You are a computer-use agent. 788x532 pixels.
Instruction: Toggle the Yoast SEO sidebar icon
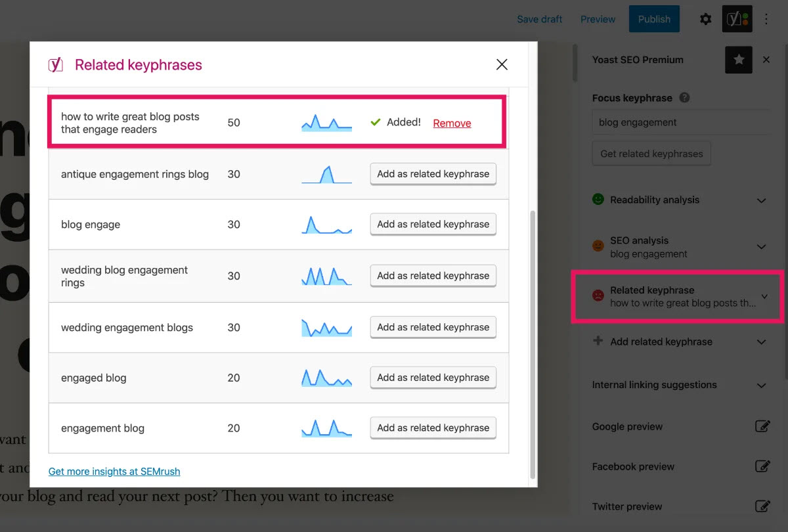pos(737,19)
